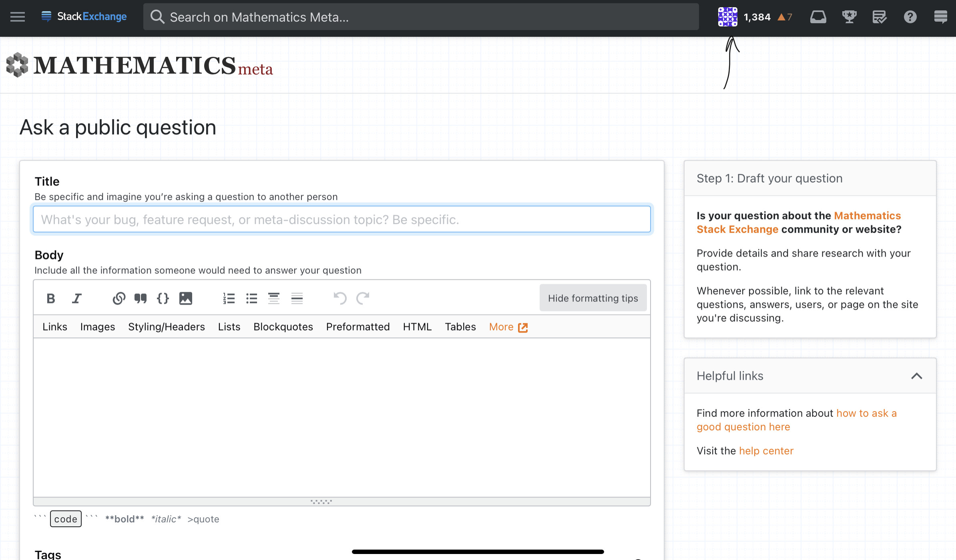Open the Links formatting tab
Image resolution: width=956 pixels, height=560 pixels.
(55, 327)
